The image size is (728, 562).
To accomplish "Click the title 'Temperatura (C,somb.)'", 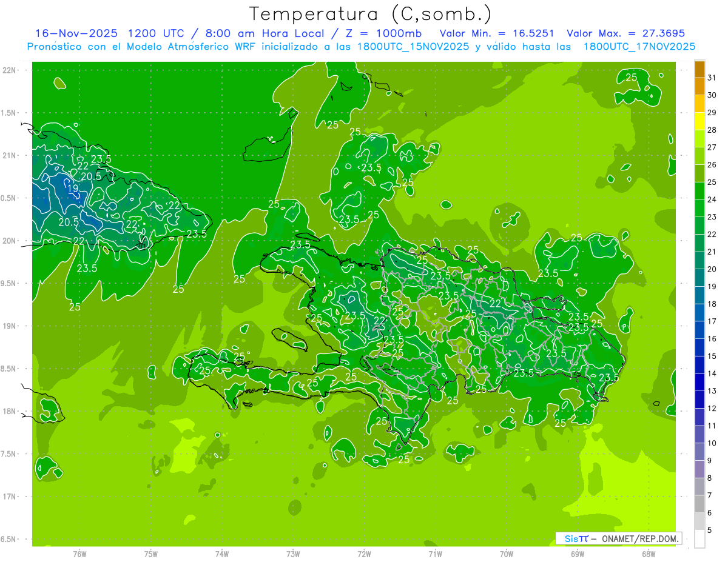I will [x=371, y=14].
